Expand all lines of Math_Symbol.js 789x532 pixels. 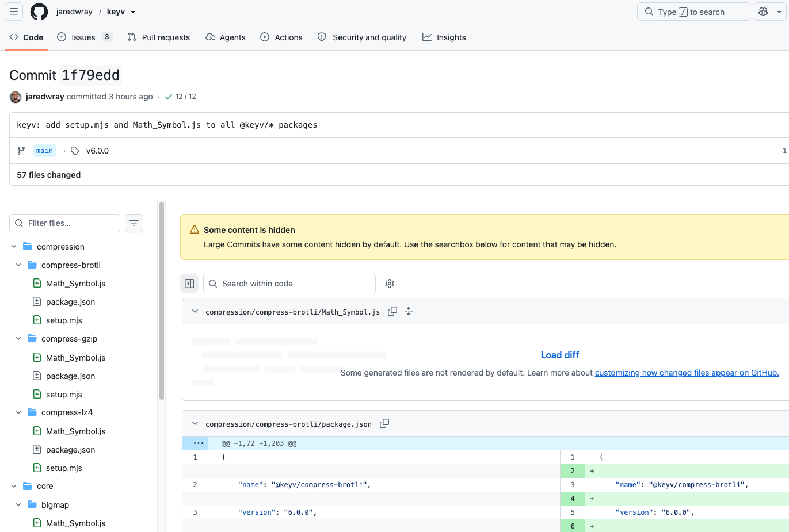coord(409,311)
